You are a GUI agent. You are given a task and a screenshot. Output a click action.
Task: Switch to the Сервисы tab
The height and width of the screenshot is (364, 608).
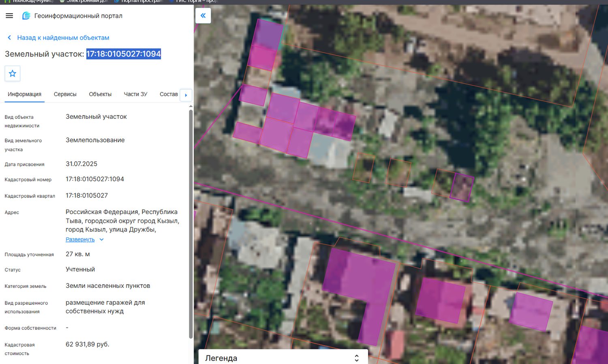point(65,94)
